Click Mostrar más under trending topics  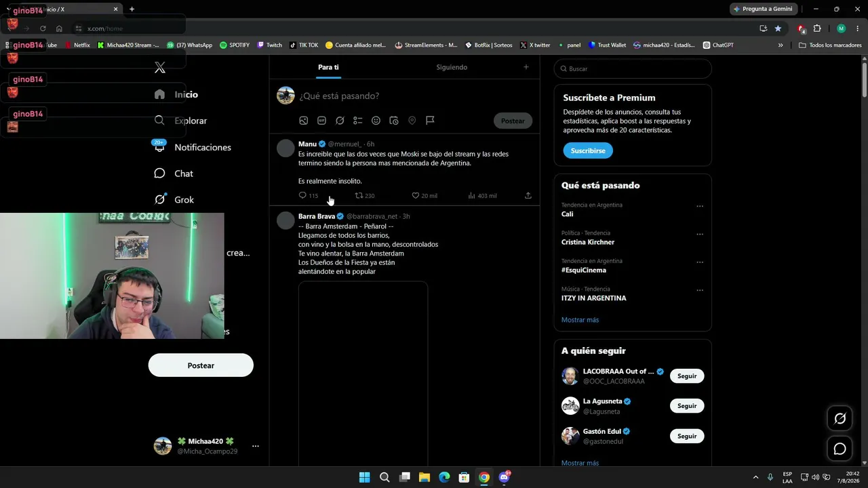[580, 320]
